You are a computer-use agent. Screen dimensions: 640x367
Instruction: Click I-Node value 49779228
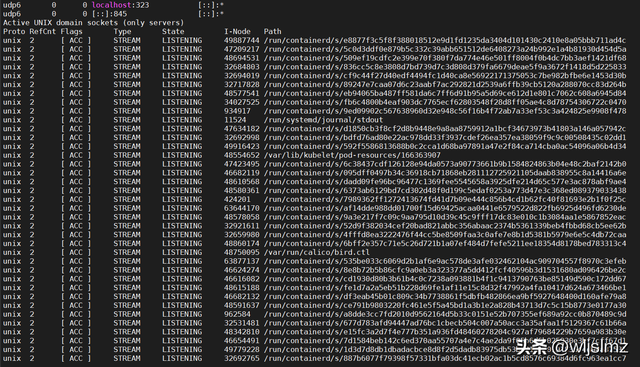point(242,349)
